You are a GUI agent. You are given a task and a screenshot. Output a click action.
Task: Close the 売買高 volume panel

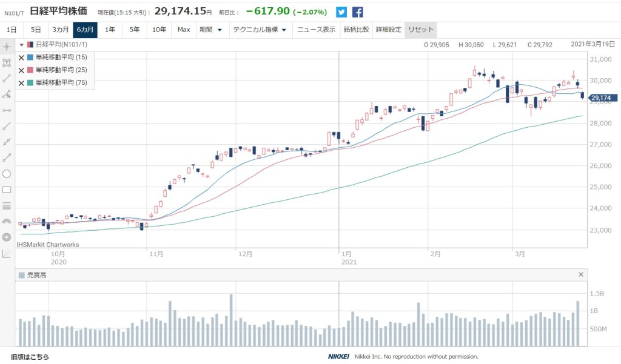point(581,275)
